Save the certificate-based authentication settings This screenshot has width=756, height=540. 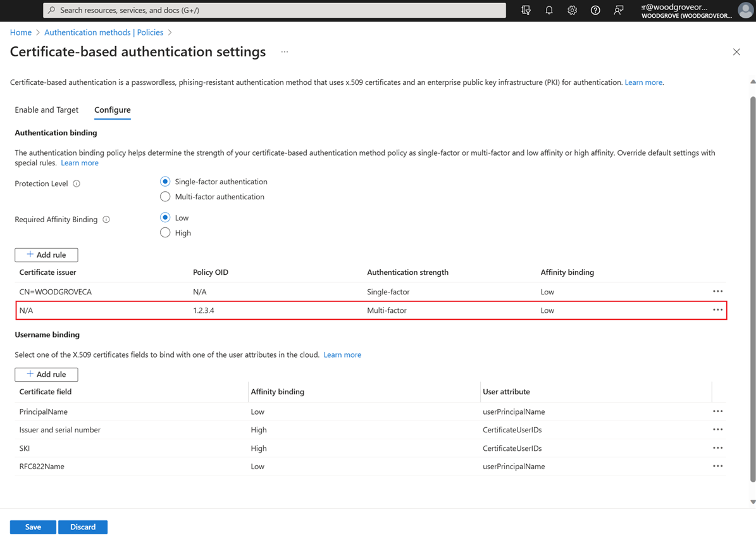point(32,527)
